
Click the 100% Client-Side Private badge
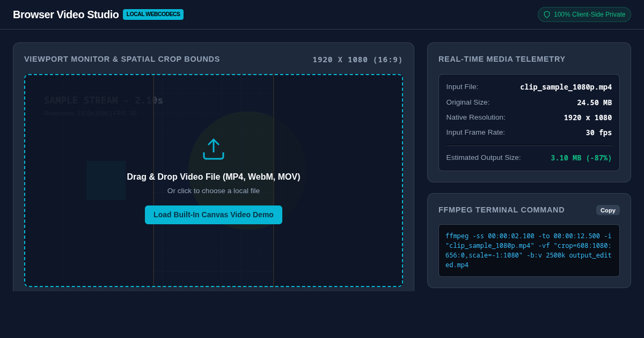coord(584,14)
